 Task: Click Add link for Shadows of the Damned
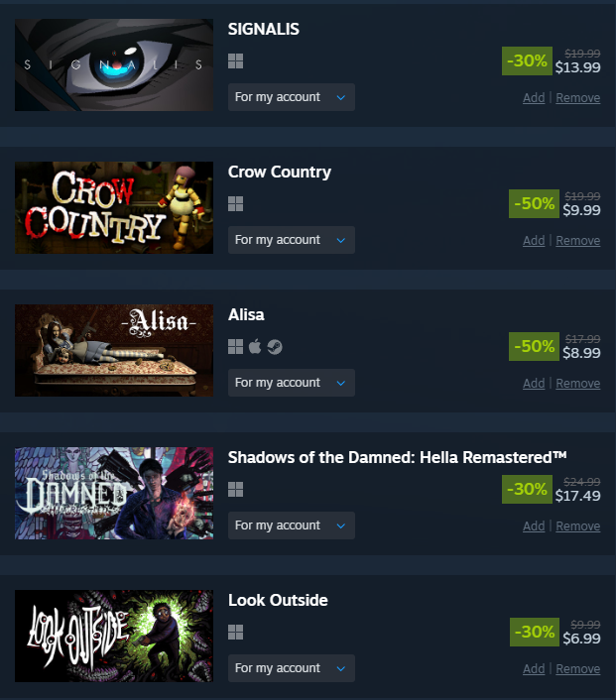534,526
